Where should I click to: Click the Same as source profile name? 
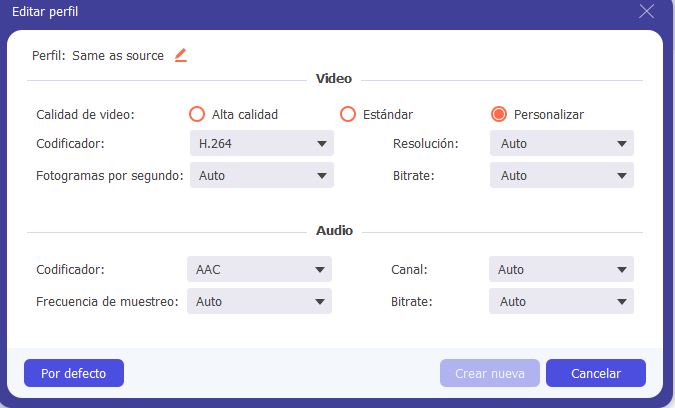[118, 56]
